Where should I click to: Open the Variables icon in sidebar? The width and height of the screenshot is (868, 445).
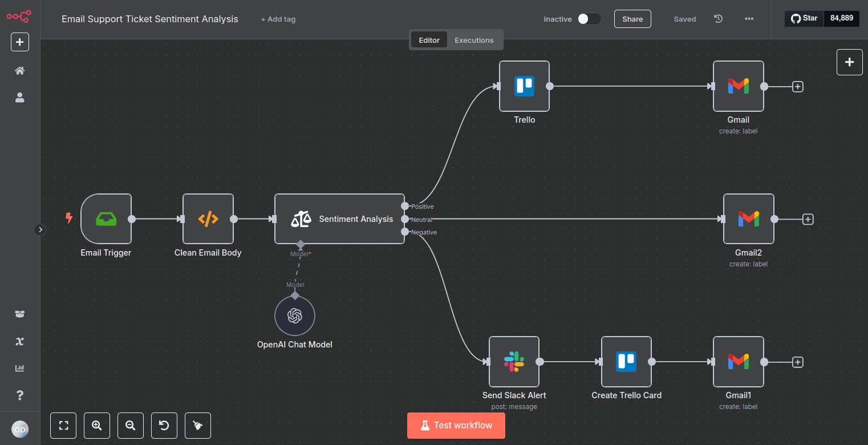tap(20, 341)
